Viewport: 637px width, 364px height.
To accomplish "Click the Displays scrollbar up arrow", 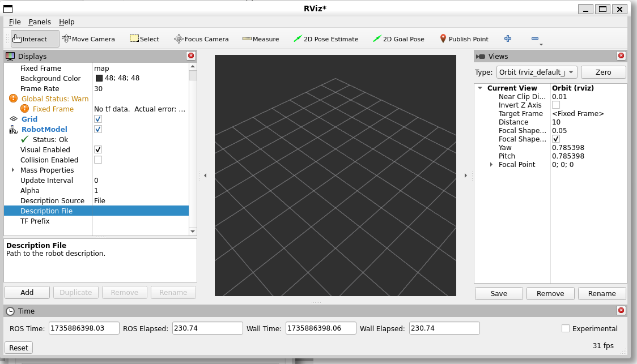I will tap(193, 66).
